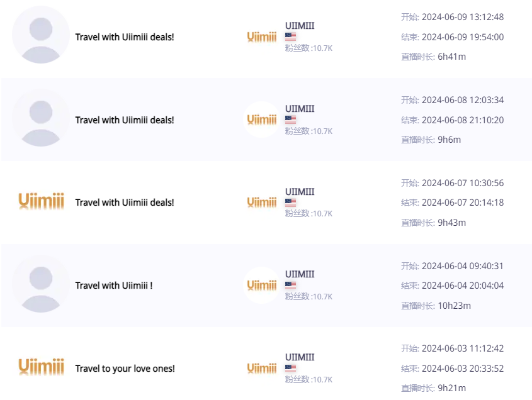Screen dimensions: 532x400
Task: Click the US flag icon in the last row
Action: [x=290, y=368]
